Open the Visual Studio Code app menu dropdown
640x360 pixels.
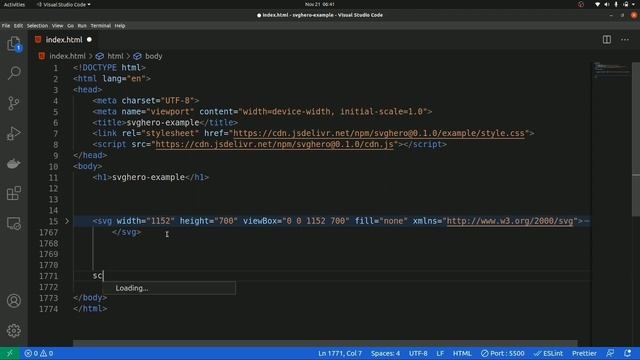click(64, 4)
